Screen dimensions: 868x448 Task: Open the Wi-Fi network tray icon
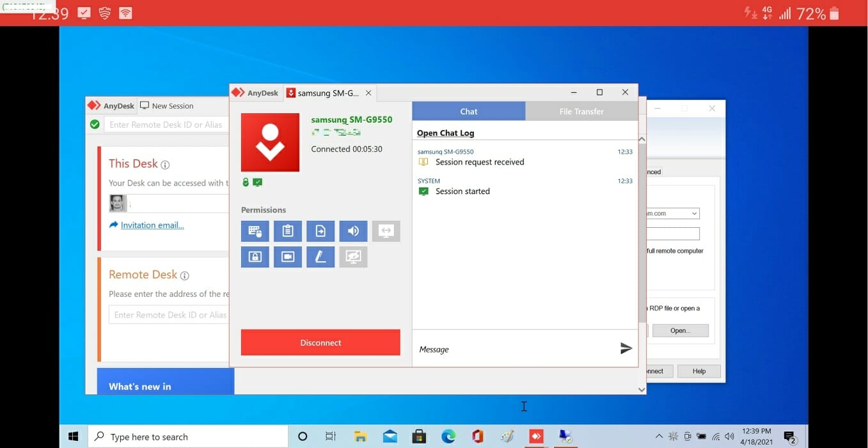[x=716, y=436]
